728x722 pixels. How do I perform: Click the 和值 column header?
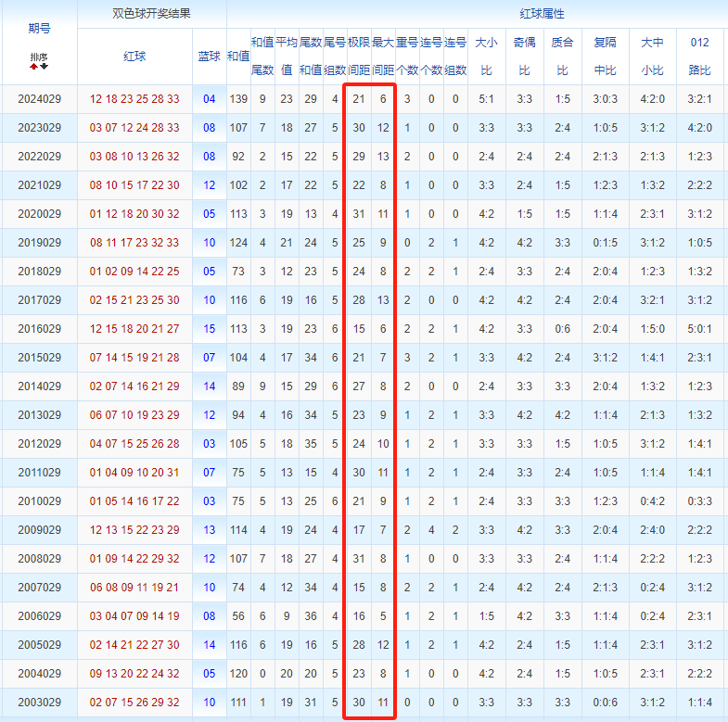pos(238,56)
